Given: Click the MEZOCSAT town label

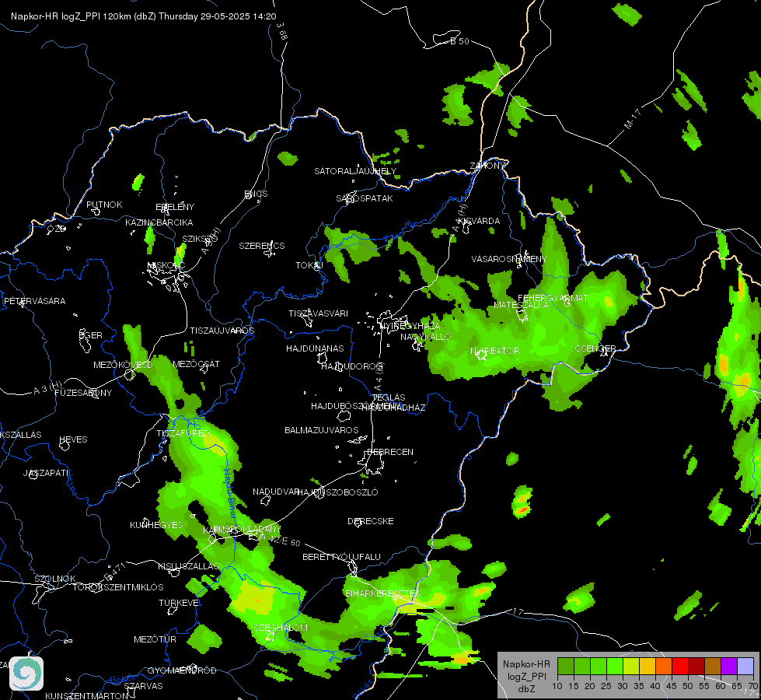Looking at the screenshot, I should point(196,364).
